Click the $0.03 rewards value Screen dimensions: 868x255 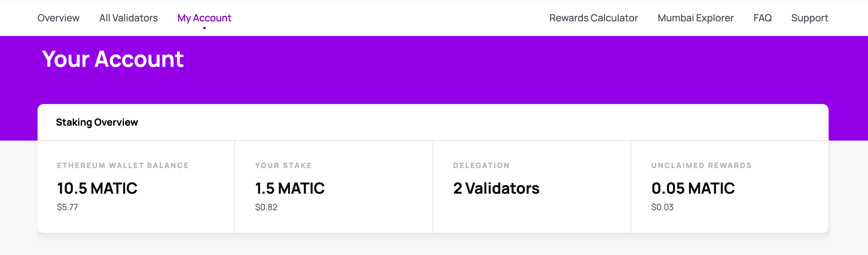coord(662,207)
